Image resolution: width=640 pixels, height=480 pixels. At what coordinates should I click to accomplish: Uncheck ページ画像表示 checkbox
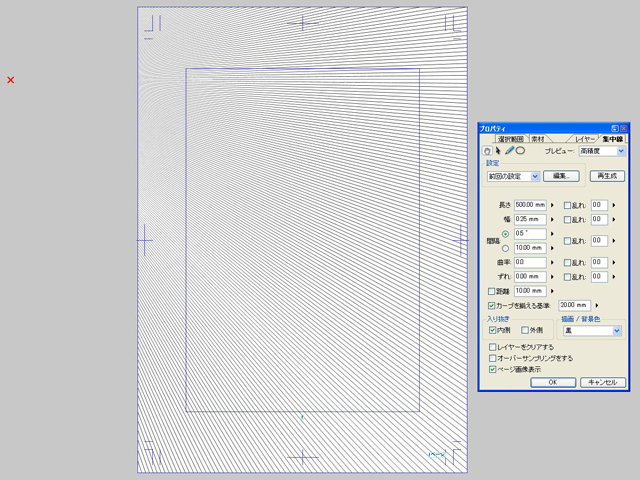493,369
